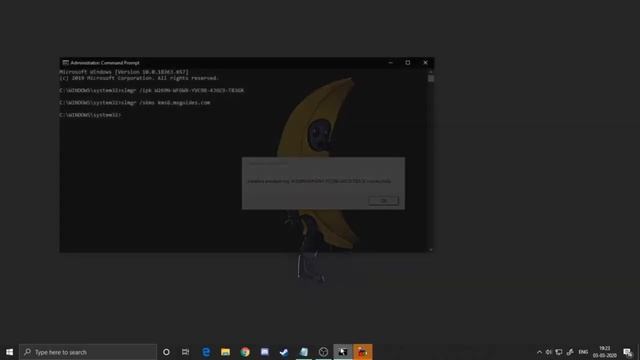640x360 pixels.
Task: Open the clock and date flyout
Action: (x=604, y=352)
